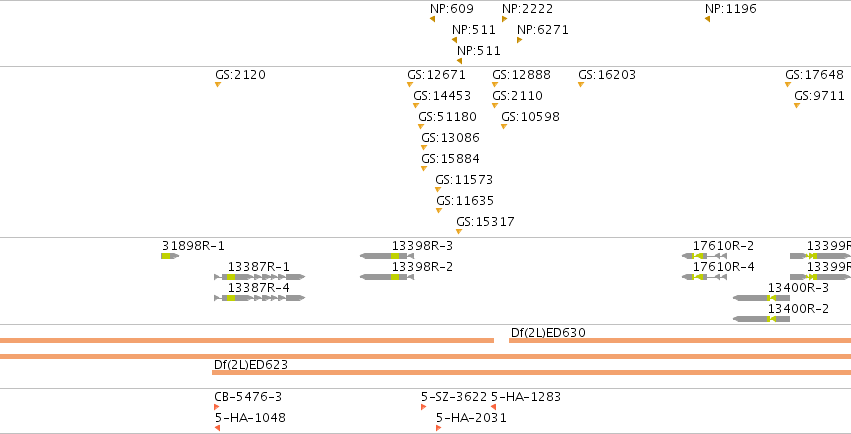Click the NP:609 insertion triangle marker
This screenshot has width=851, height=434.
pos(433,19)
